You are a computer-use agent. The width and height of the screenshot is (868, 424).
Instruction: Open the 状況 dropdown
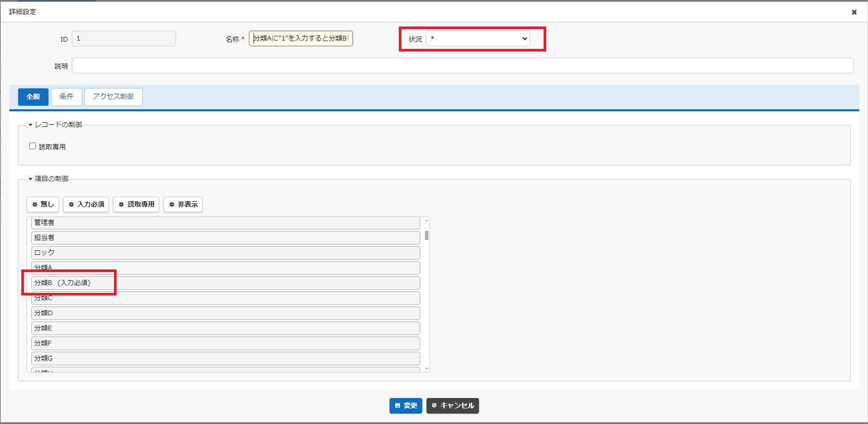pyautogui.click(x=478, y=38)
